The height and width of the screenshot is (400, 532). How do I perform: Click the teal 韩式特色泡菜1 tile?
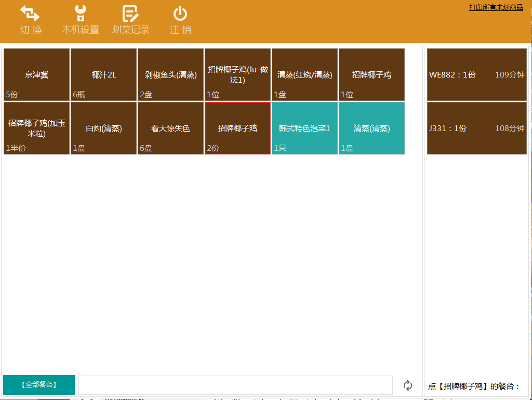304,128
